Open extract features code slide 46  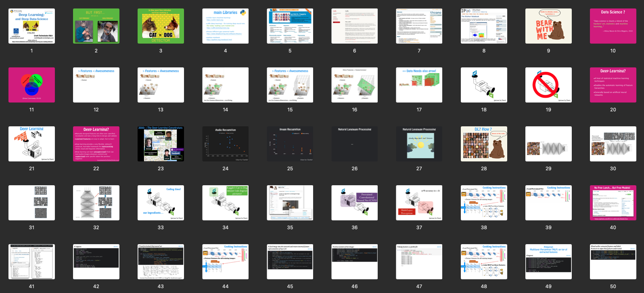(354, 262)
